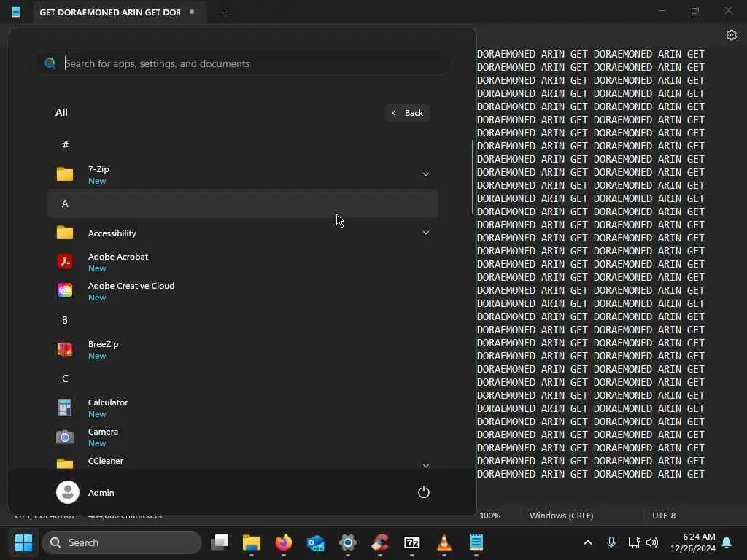Screen dimensions: 747x560
Task: Open CCleaner on the taskbar
Action: 379,542
